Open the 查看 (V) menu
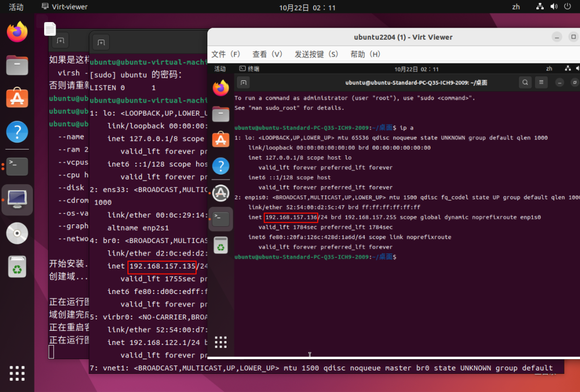Screen dimensions: 580x392 [x=267, y=54]
